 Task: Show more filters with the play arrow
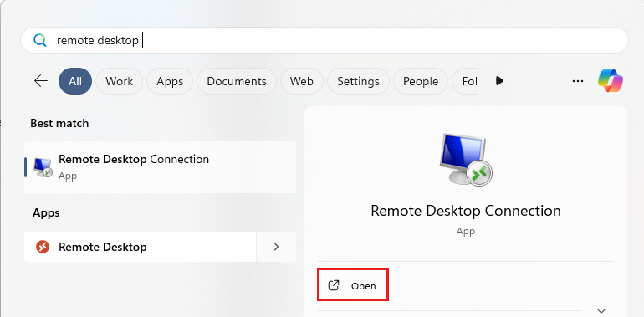tap(499, 81)
